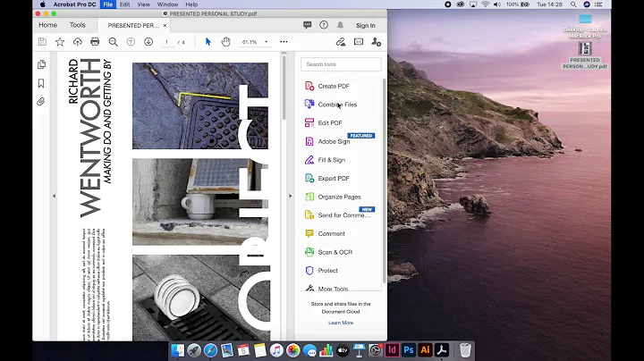Switch to the Tools tab
Screen dimensions: 644x361
(x=77, y=25)
